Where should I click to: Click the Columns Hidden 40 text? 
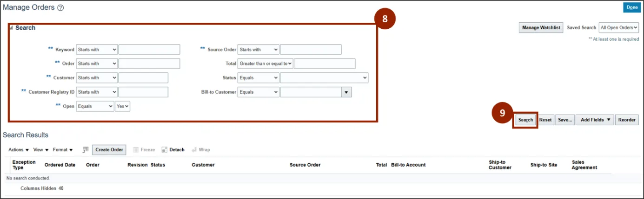tap(42, 189)
